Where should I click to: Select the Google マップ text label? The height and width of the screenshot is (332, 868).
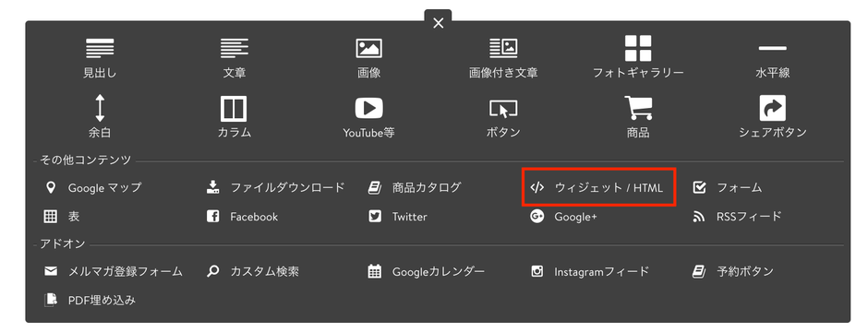104,188
